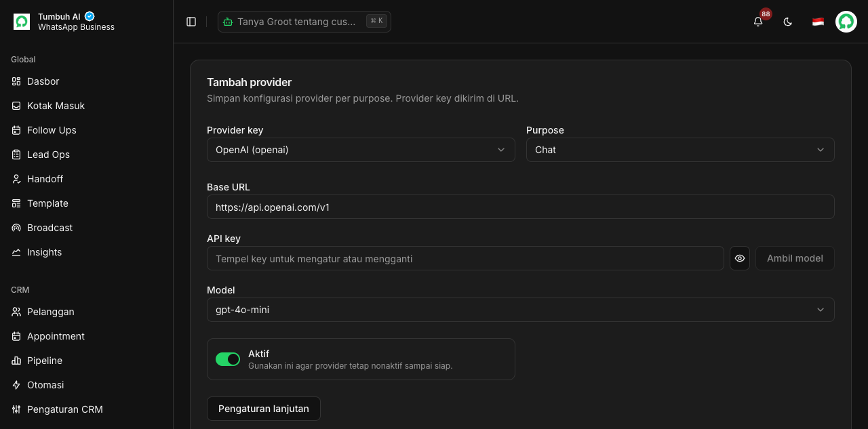Open Dasbor in the sidebar
Image resolution: width=868 pixels, height=429 pixels.
87,81
